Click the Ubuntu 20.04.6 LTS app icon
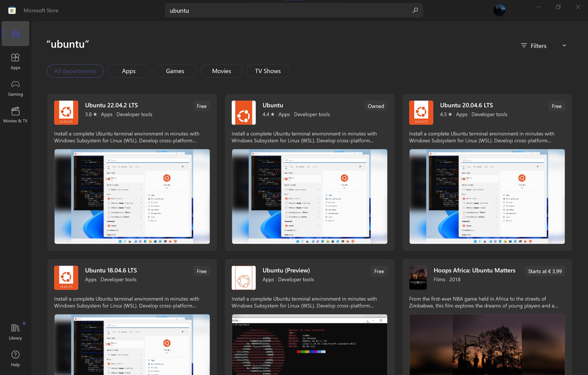The width and height of the screenshot is (588, 375). click(421, 113)
